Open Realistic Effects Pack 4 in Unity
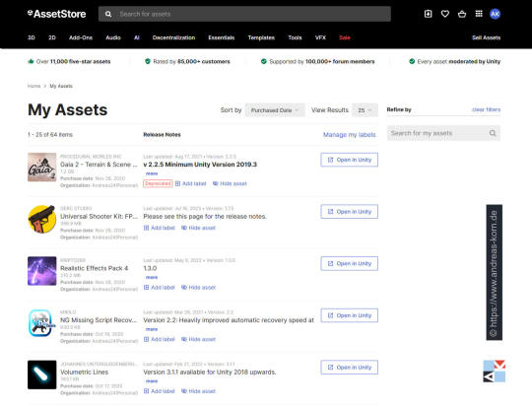This screenshot has height=409, width=532. tap(350, 264)
